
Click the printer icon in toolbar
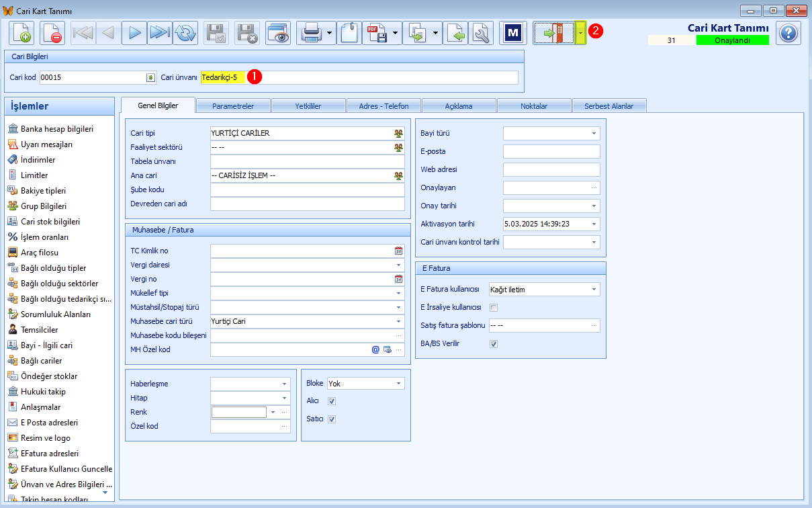(x=311, y=33)
